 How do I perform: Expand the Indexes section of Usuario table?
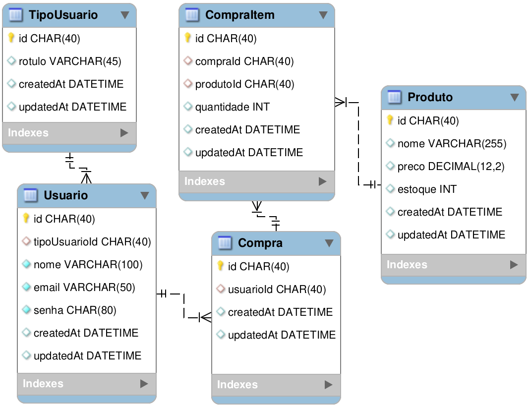144,384
